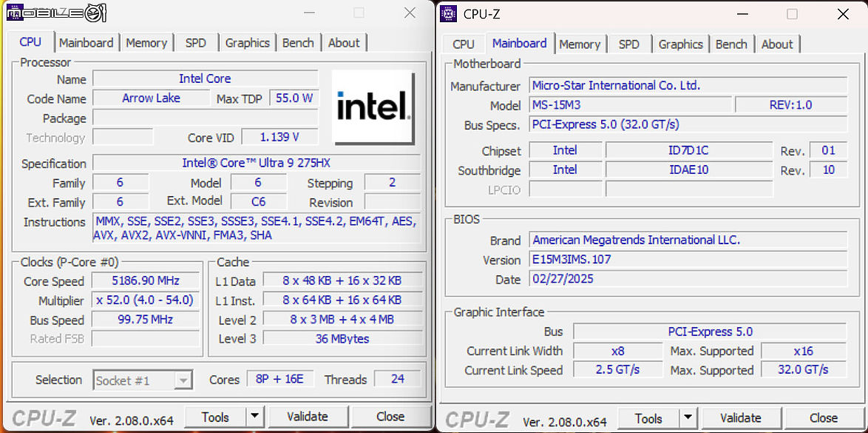The width and height of the screenshot is (868, 433).
Task: Click Current Link Speed value 2.5 GT/s
Action: 617,370
